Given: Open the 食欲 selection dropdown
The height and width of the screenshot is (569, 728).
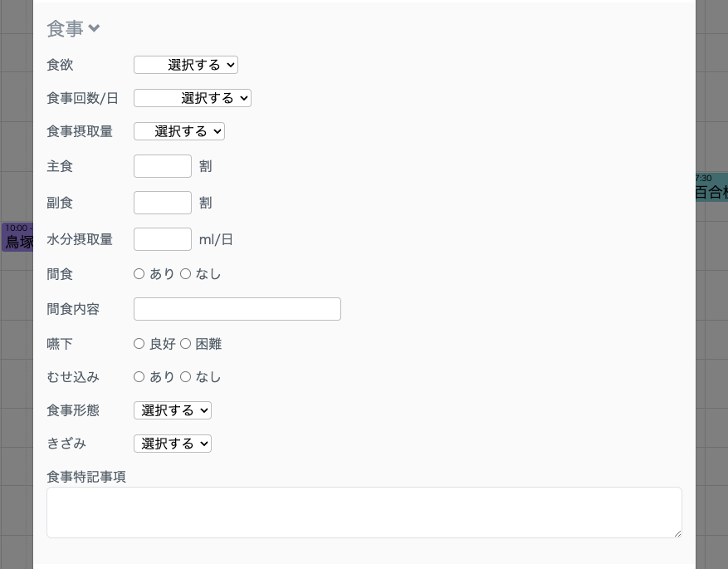Looking at the screenshot, I should point(185,65).
